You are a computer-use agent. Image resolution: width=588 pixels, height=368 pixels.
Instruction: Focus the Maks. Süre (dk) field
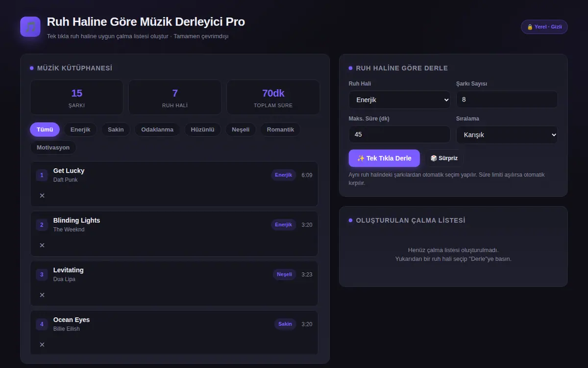tap(399, 134)
